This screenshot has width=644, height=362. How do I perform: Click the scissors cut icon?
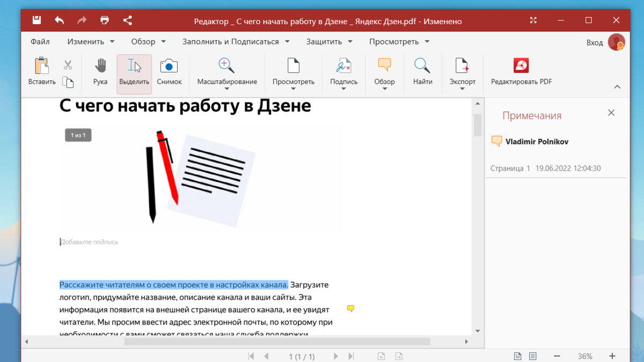pyautogui.click(x=68, y=65)
